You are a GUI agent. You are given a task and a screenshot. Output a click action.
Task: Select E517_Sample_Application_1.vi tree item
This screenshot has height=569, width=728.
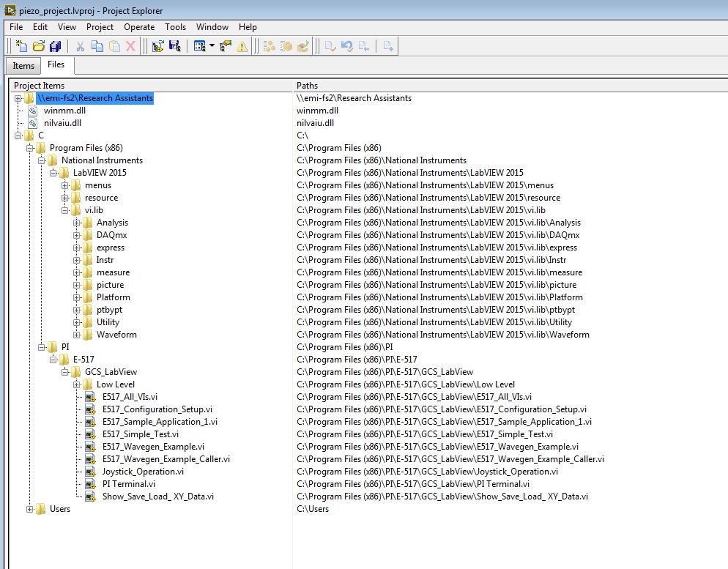(x=160, y=422)
